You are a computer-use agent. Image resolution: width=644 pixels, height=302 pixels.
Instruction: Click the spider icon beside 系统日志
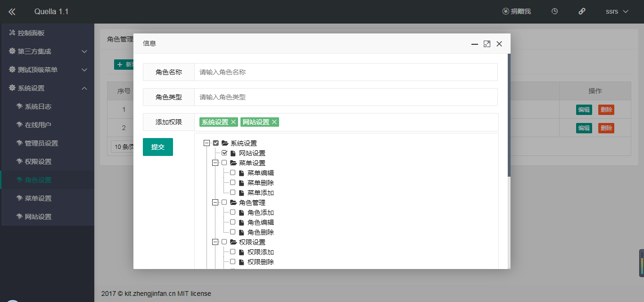click(x=19, y=106)
